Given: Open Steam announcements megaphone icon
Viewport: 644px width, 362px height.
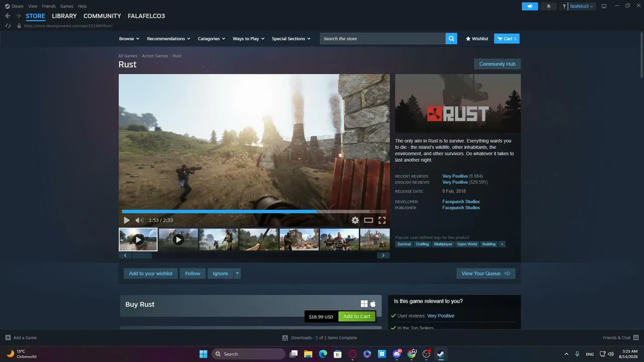Looking at the screenshot, I should tap(530, 6).
